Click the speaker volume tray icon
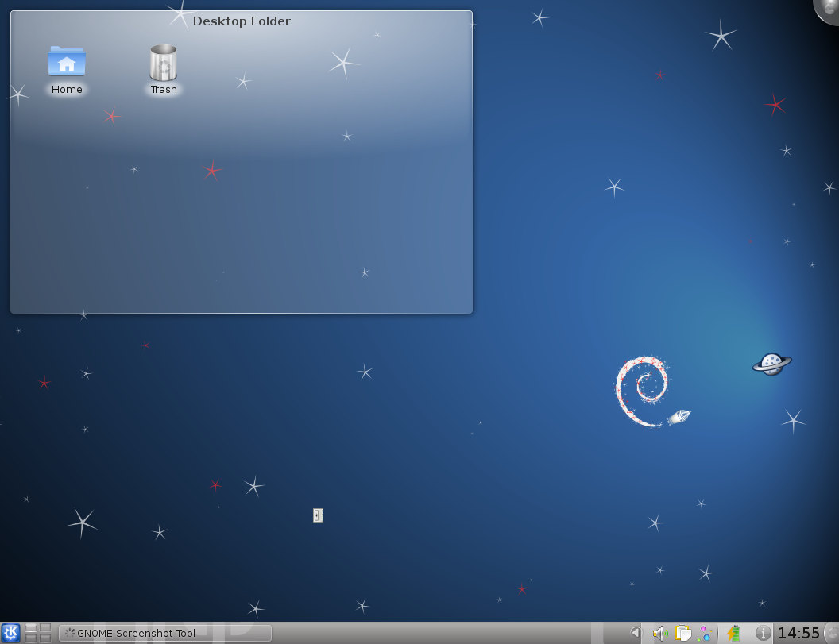The height and width of the screenshot is (644, 839). point(659,633)
